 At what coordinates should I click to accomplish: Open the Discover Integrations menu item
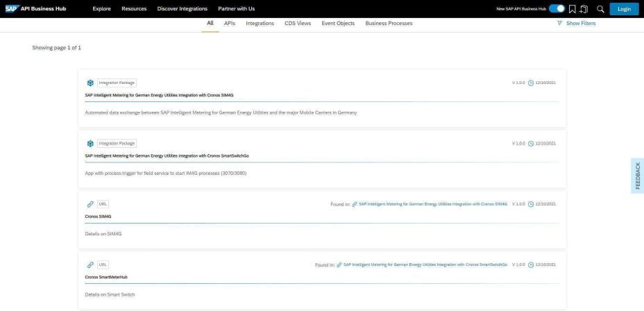(182, 8)
